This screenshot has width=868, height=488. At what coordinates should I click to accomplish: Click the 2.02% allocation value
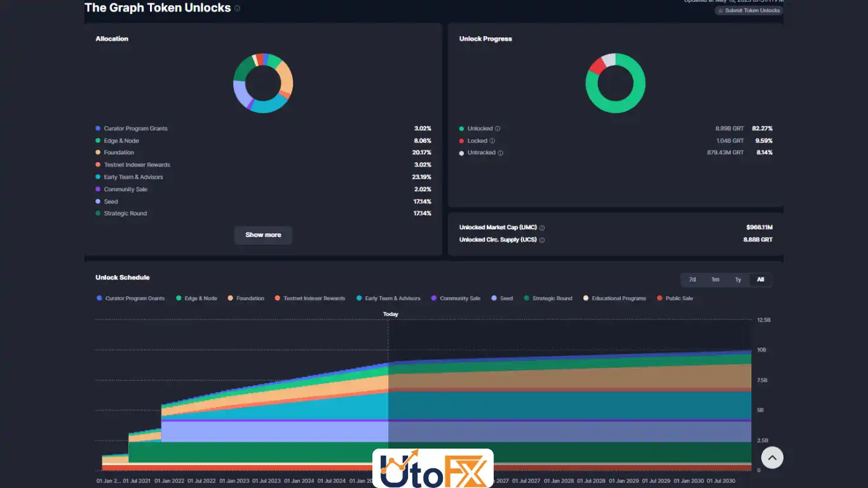(x=423, y=189)
